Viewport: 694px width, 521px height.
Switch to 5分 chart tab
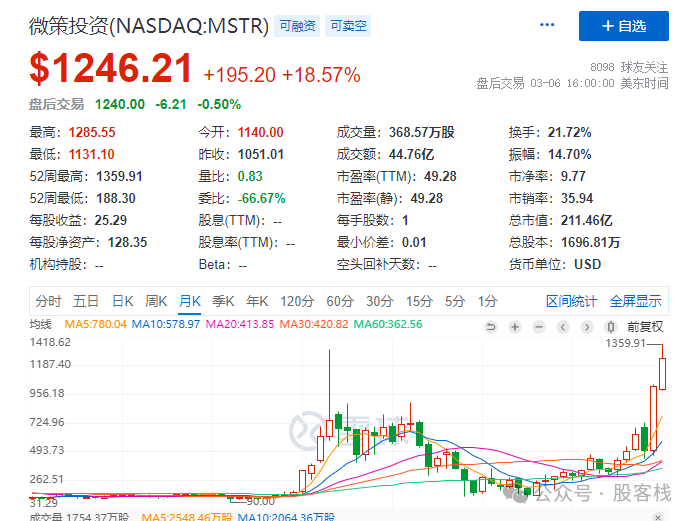[x=455, y=301]
